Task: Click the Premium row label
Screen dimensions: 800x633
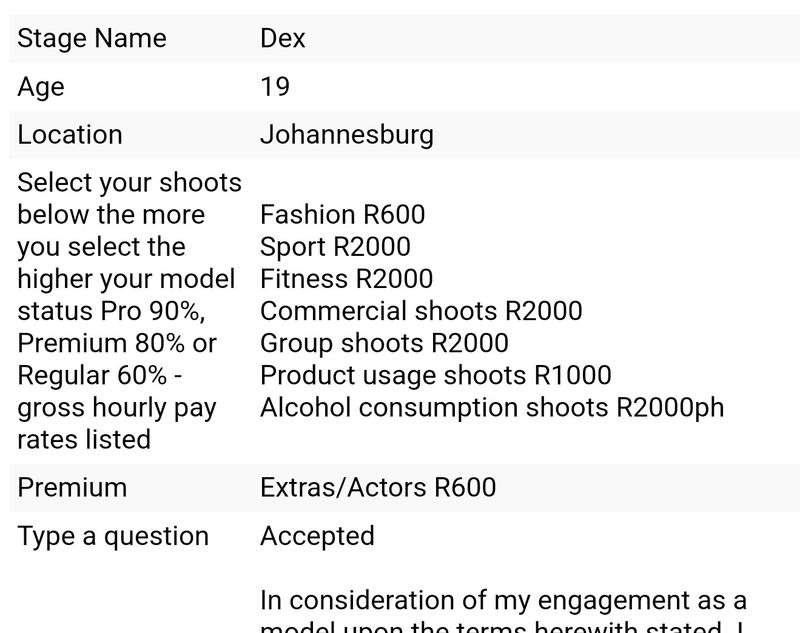Action: (x=72, y=487)
